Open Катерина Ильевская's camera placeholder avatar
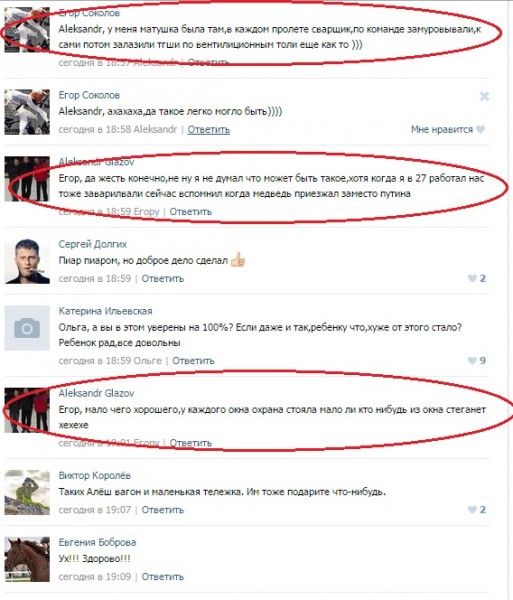Screen dimensions: 513x600 coord(27,328)
